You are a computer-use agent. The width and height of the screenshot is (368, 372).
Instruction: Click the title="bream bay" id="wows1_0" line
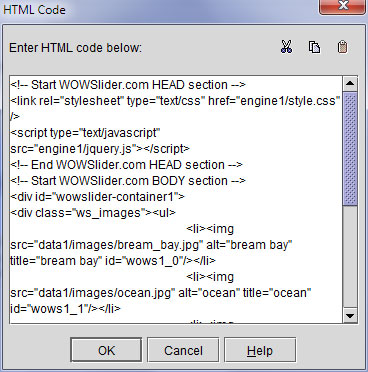pyautogui.click(x=113, y=261)
